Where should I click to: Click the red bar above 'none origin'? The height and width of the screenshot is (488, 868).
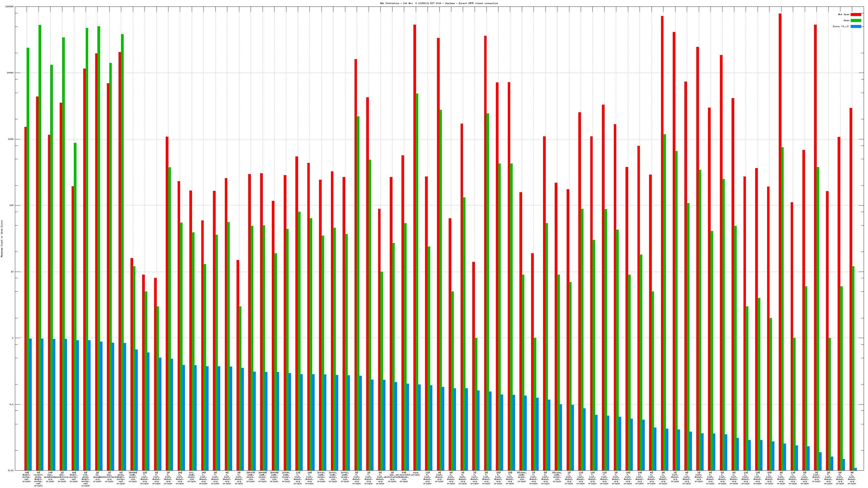coord(414,236)
